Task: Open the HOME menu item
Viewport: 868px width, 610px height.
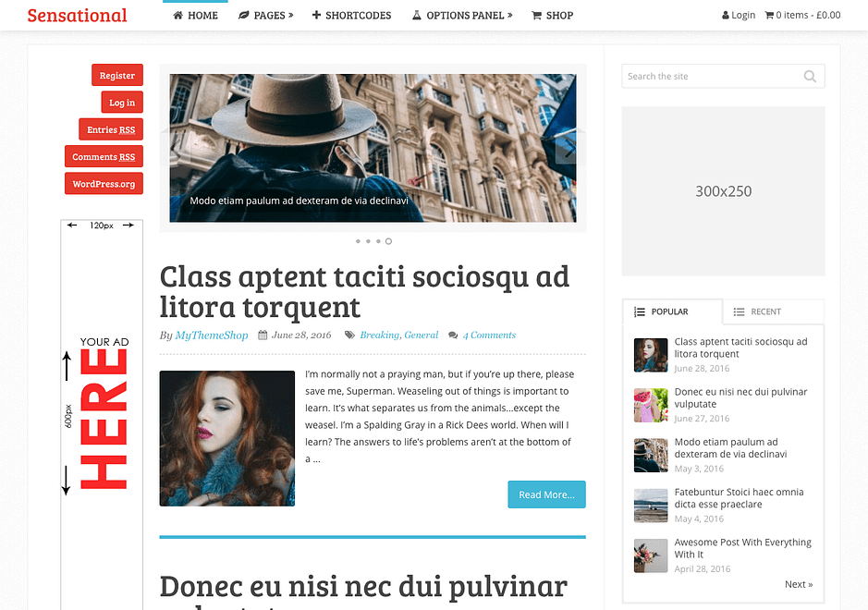Action: (195, 16)
